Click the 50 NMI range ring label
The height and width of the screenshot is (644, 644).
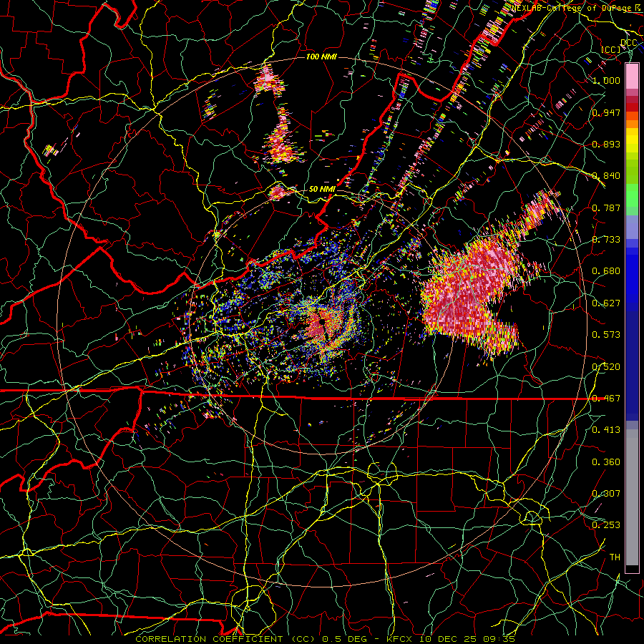[x=322, y=190]
